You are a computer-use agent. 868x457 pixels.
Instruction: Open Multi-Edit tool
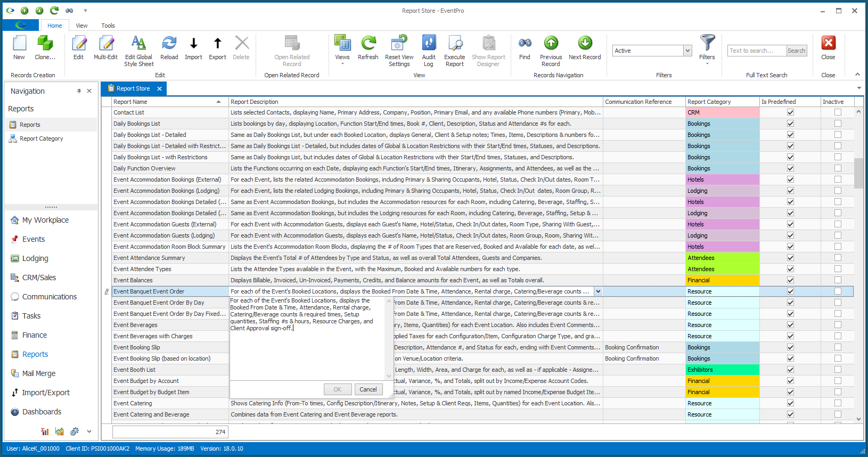(105, 48)
